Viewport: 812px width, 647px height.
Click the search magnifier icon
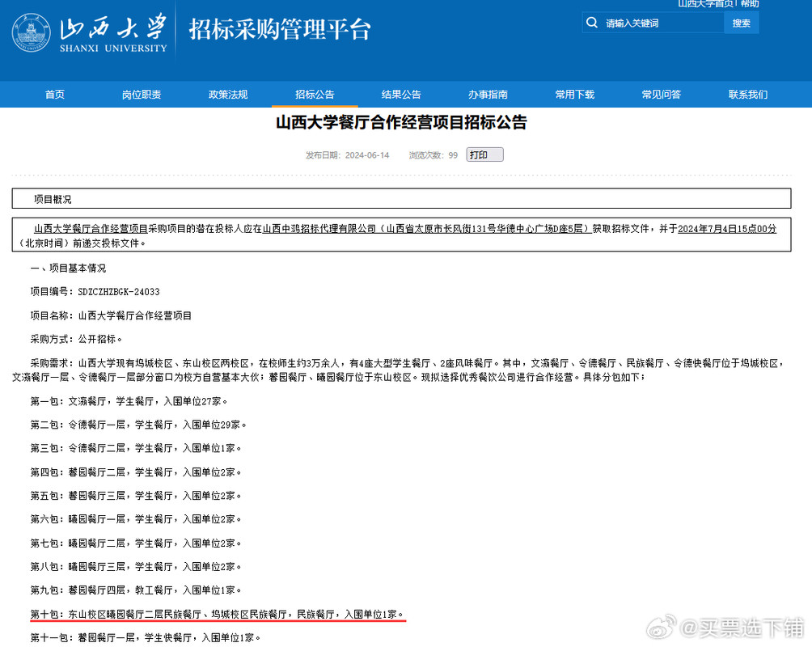click(x=591, y=23)
